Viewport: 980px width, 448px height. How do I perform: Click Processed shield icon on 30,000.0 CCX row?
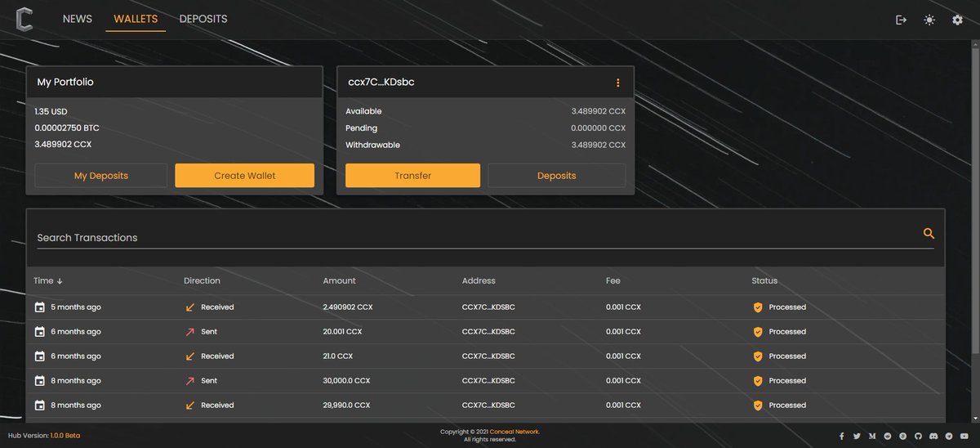coord(758,381)
